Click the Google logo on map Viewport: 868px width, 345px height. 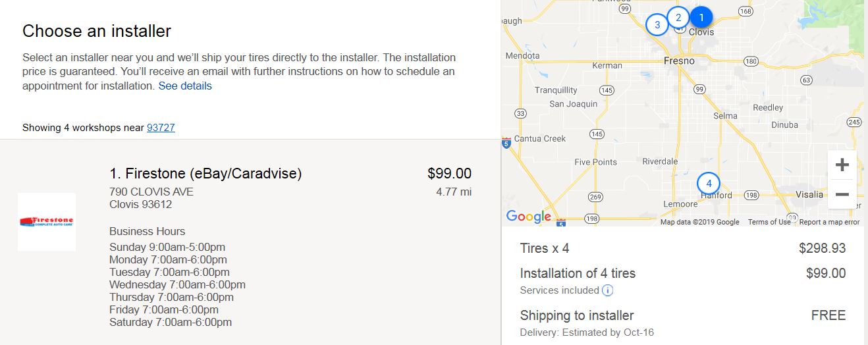528,217
